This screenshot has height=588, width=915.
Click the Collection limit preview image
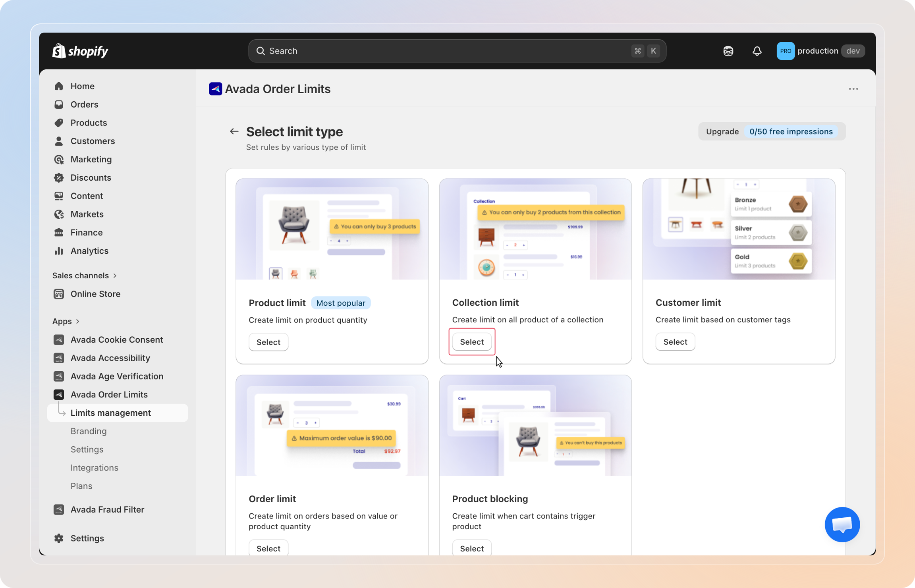[x=535, y=229]
